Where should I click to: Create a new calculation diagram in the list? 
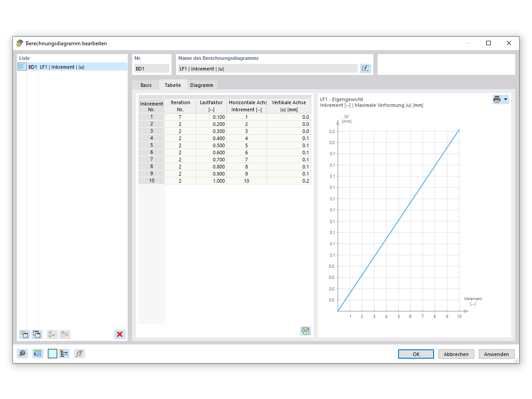pos(24,334)
